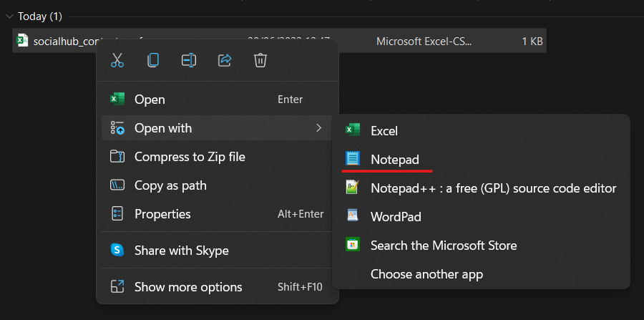Click Choose another app
The width and height of the screenshot is (644, 320).
[426, 274]
